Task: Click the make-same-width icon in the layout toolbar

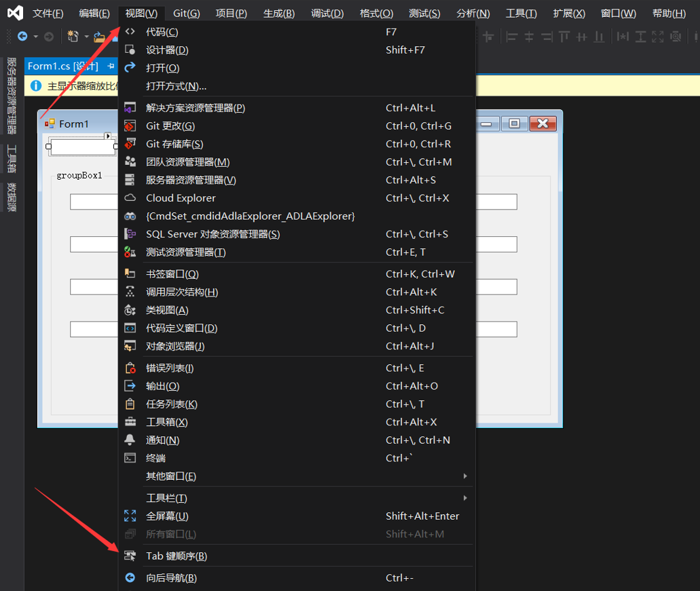Action: point(623,37)
